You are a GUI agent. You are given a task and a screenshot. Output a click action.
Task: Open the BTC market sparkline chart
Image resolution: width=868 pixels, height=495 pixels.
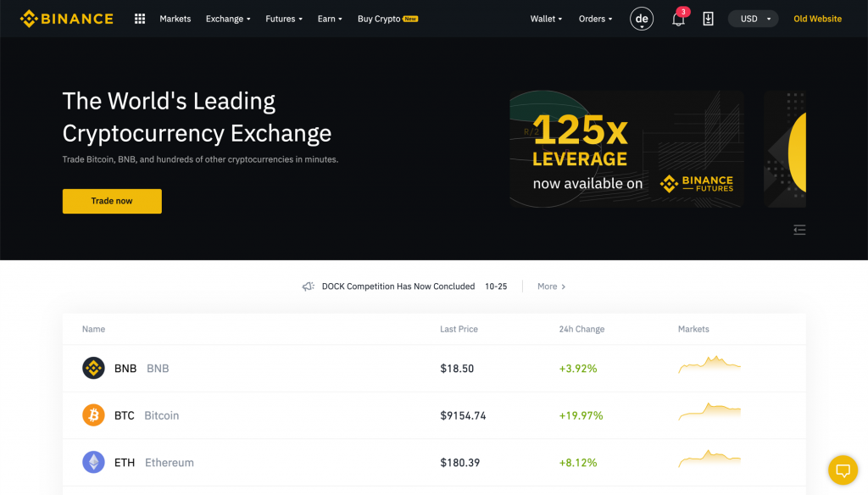click(709, 411)
